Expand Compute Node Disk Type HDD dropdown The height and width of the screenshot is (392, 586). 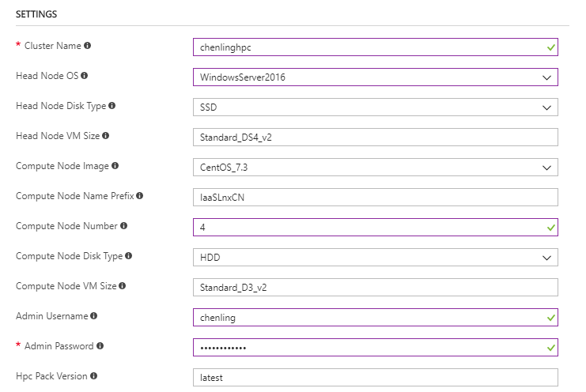[x=375, y=258]
